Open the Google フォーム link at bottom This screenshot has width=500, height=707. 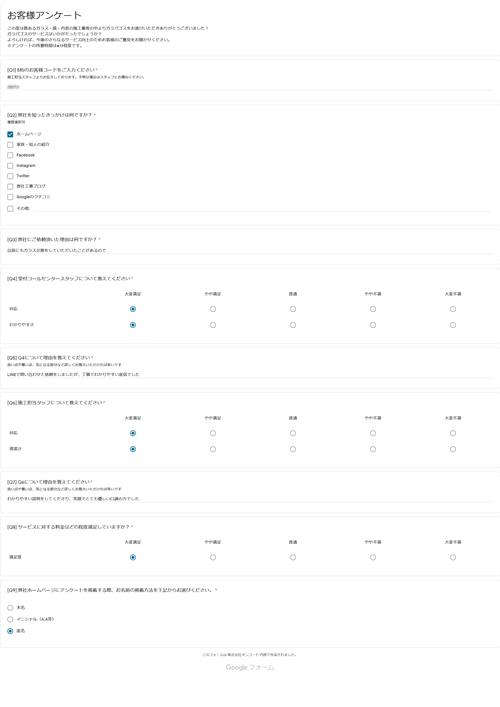250,667
